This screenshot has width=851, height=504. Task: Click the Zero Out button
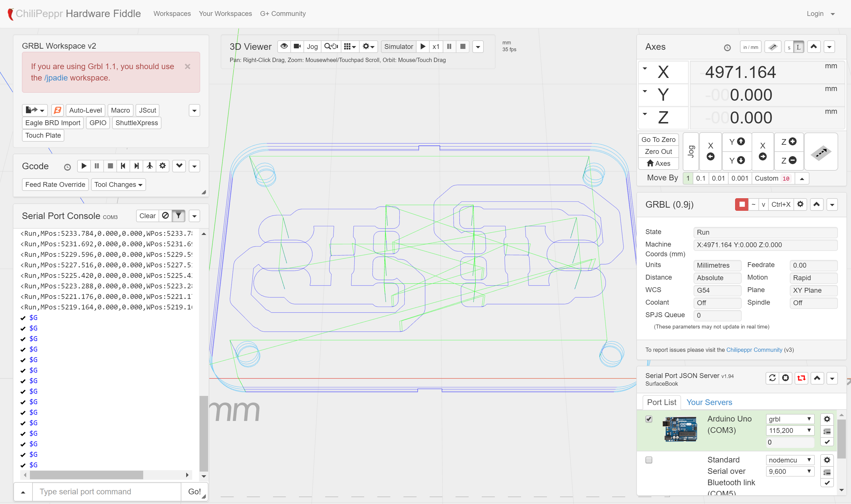[x=658, y=152]
